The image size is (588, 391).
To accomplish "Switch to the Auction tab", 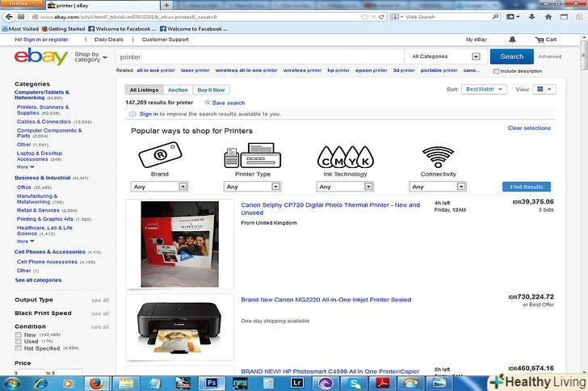I will tap(178, 90).
